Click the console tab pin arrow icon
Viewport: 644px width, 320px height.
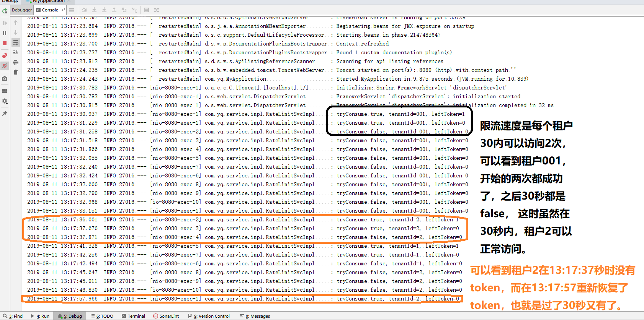coord(63,10)
